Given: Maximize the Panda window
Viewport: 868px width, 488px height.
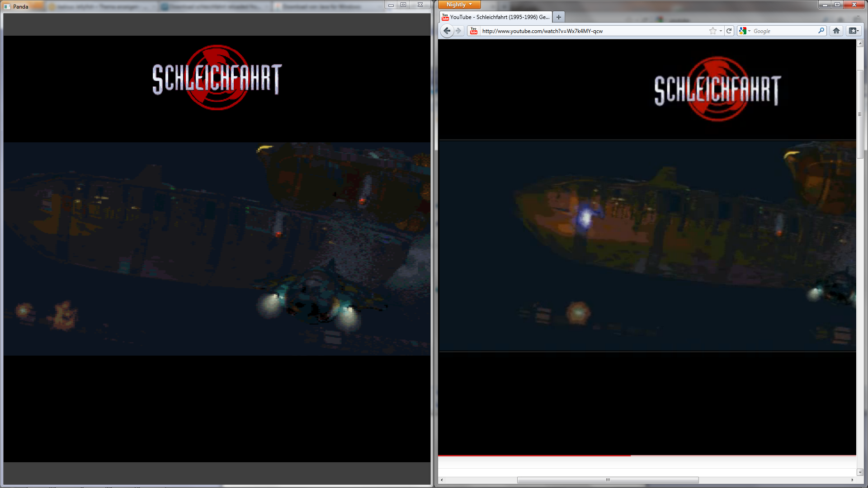Looking at the screenshot, I should [403, 5].
